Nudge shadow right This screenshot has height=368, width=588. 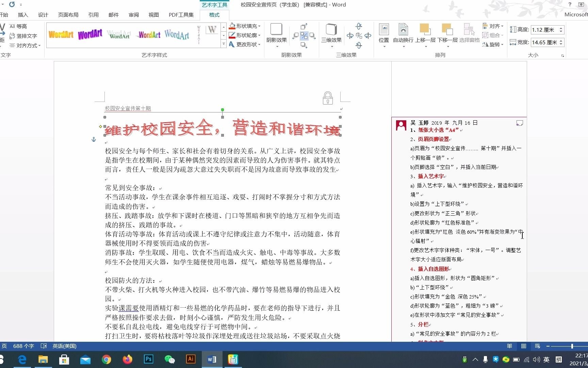pyautogui.click(x=312, y=35)
